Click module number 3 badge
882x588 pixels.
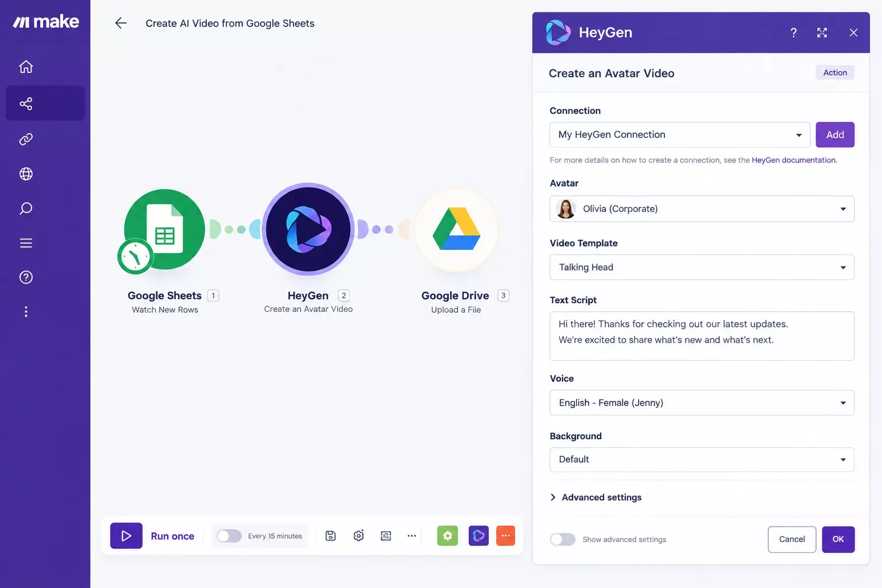pyautogui.click(x=503, y=296)
